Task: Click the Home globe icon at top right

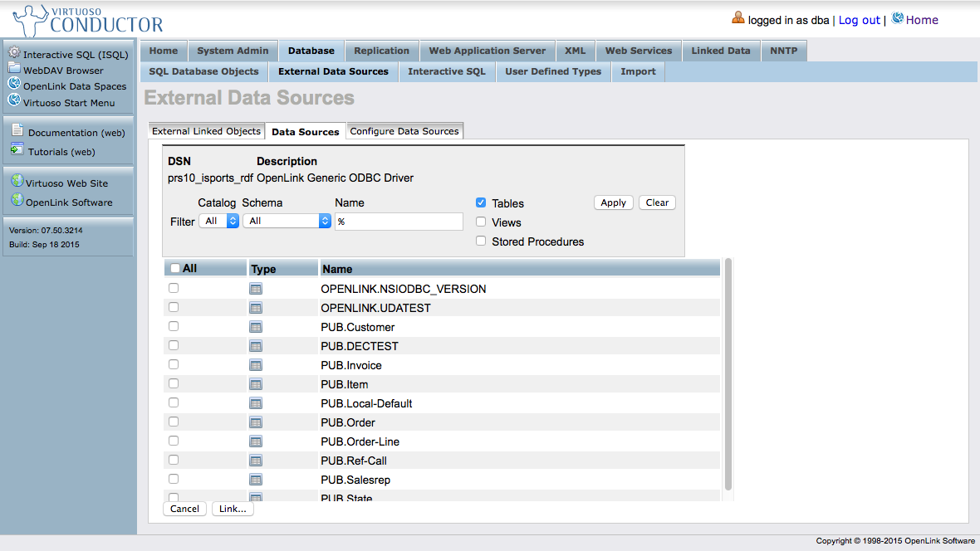Action: click(x=897, y=18)
